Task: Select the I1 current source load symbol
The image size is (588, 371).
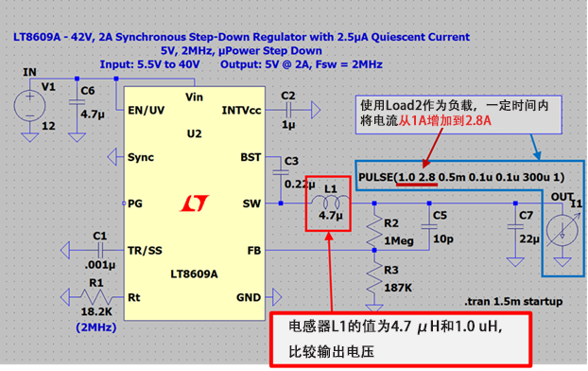Action: pyautogui.click(x=562, y=231)
